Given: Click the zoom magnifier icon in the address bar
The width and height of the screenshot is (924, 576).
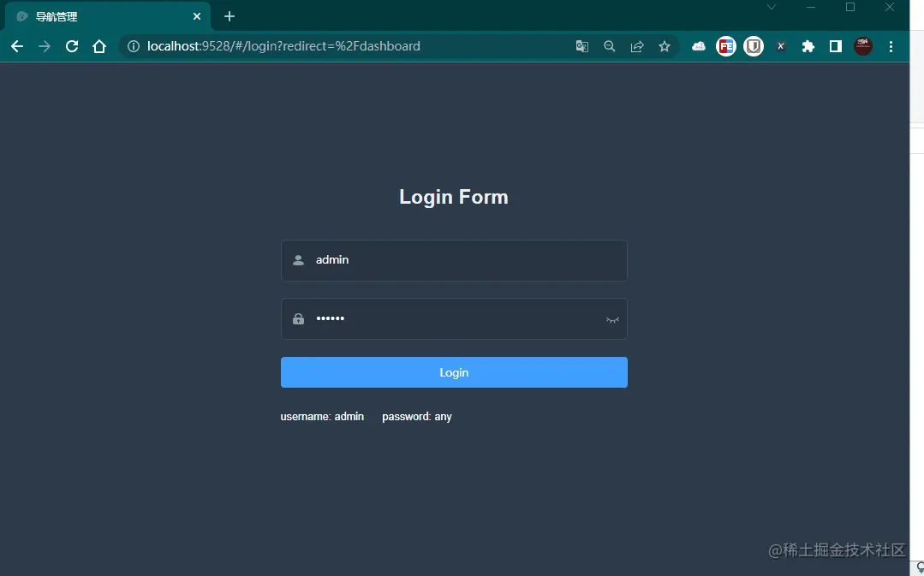Looking at the screenshot, I should coord(609,46).
